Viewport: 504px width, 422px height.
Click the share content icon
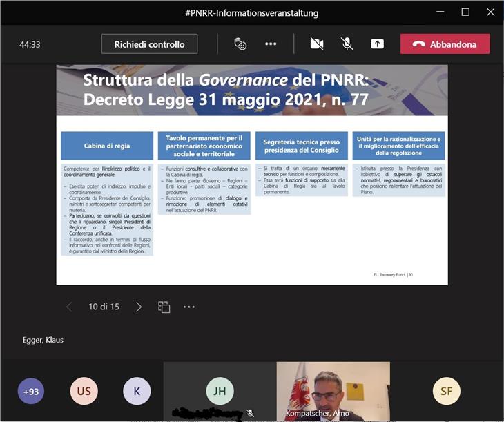click(377, 44)
